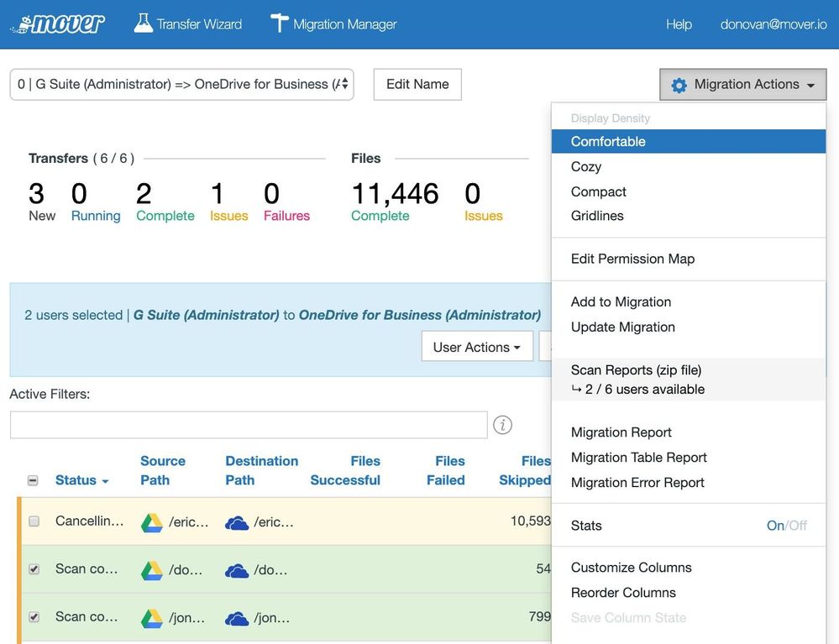The width and height of the screenshot is (839, 644).
Task: Click Google Drive icon in /jon… row
Action: click(x=151, y=619)
